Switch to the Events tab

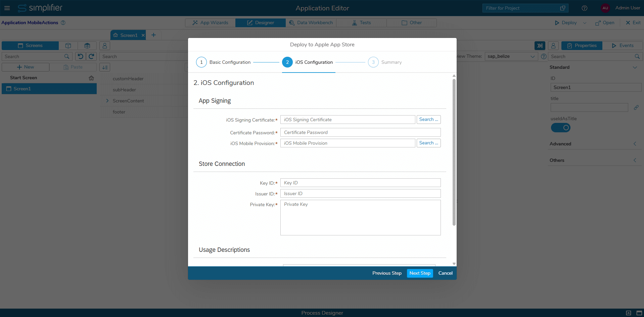[623, 46]
